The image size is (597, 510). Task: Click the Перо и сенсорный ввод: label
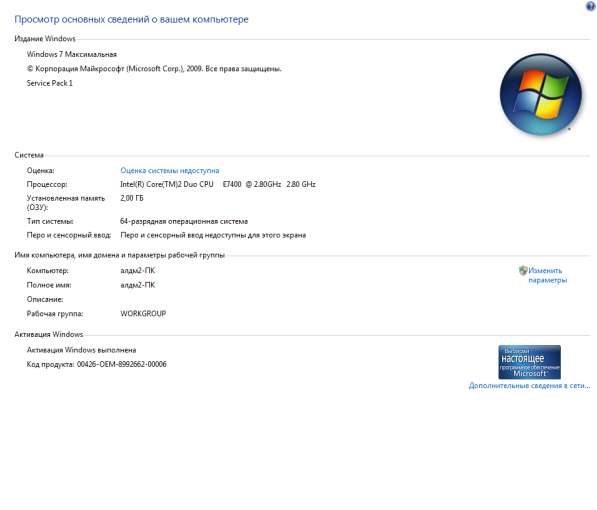pyautogui.click(x=69, y=235)
